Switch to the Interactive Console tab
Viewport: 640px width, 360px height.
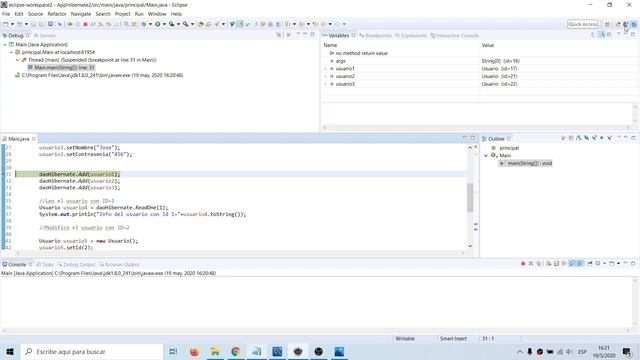coord(455,36)
